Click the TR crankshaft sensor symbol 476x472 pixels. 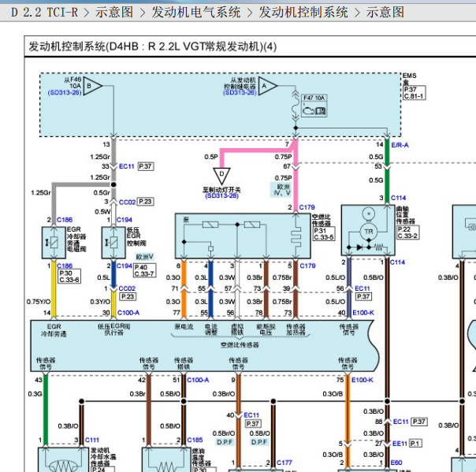pos(368,232)
